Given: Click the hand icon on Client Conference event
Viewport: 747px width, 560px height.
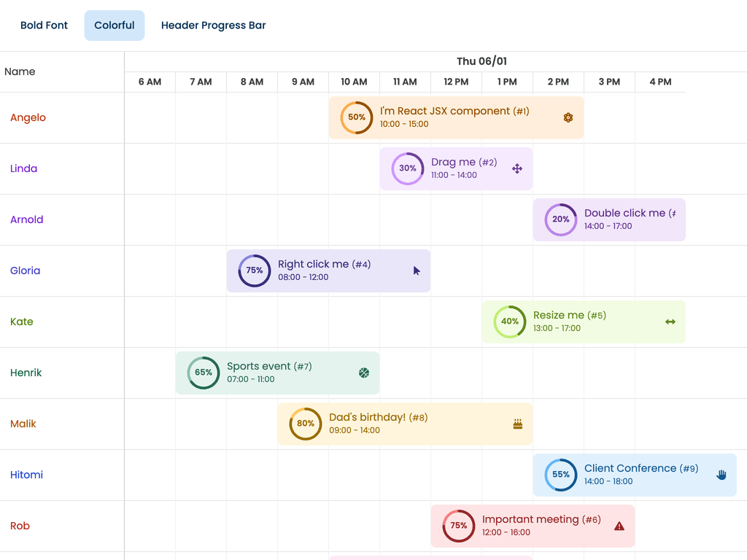Looking at the screenshot, I should 721,475.
